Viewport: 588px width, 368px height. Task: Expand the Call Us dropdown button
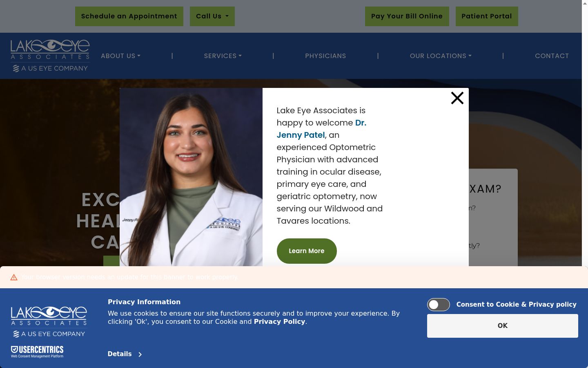click(212, 16)
